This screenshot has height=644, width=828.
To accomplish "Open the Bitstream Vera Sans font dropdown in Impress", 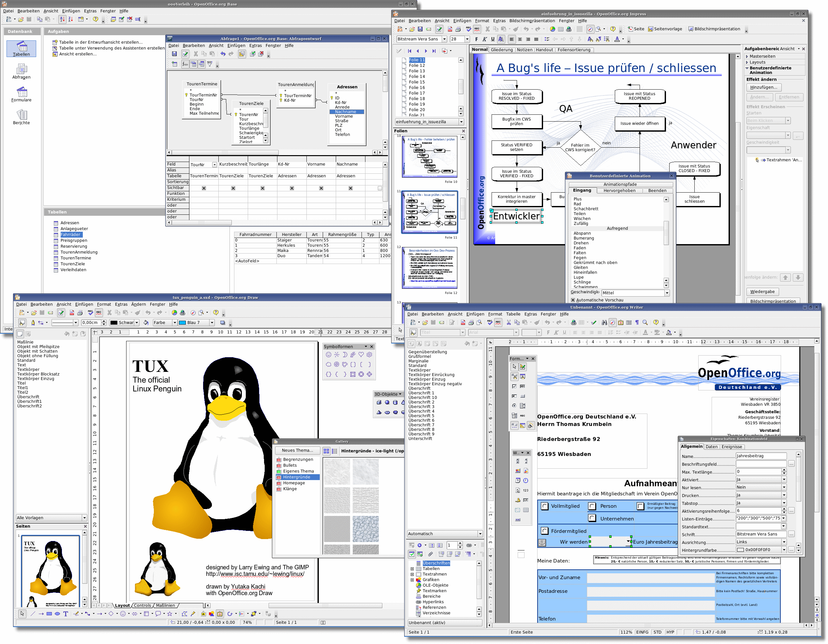I will (444, 39).
